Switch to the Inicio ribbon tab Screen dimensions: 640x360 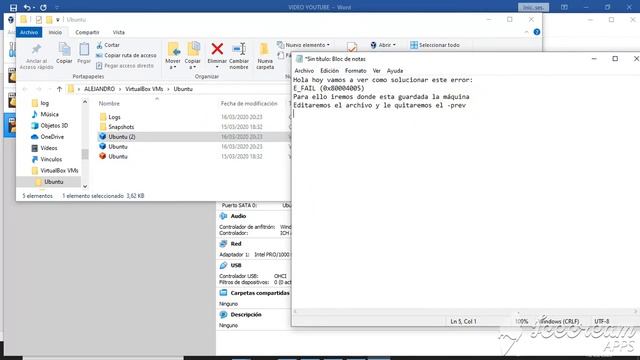tap(56, 32)
